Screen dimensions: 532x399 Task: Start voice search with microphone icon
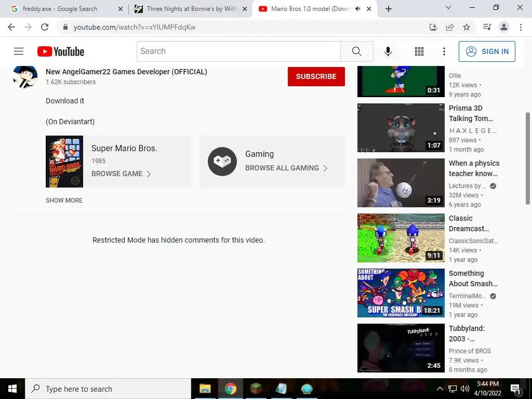click(388, 51)
